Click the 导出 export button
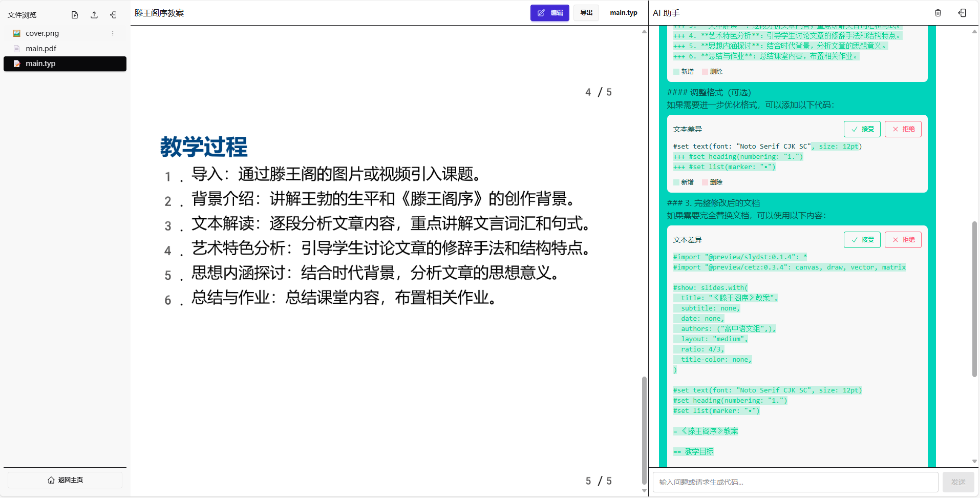 (x=586, y=13)
